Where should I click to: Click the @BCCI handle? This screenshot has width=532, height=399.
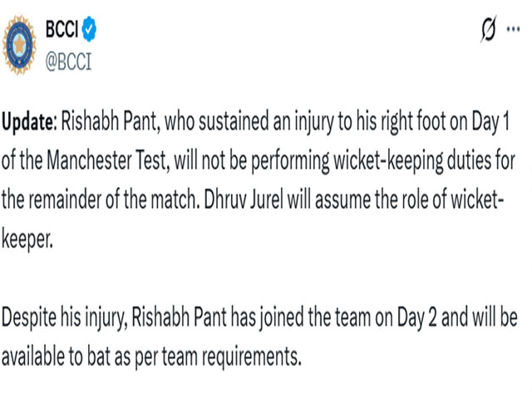tap(68, 60)
